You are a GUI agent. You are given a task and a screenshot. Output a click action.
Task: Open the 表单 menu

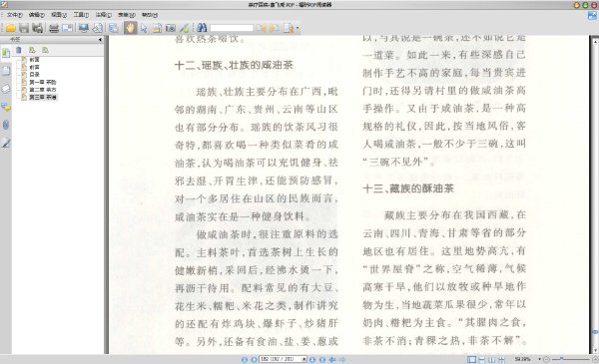[127, 15]
